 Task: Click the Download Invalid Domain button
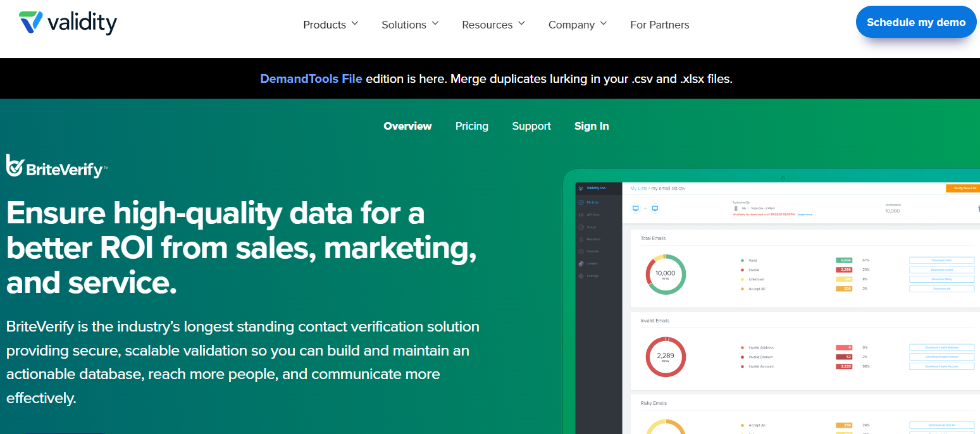point(941,357)
